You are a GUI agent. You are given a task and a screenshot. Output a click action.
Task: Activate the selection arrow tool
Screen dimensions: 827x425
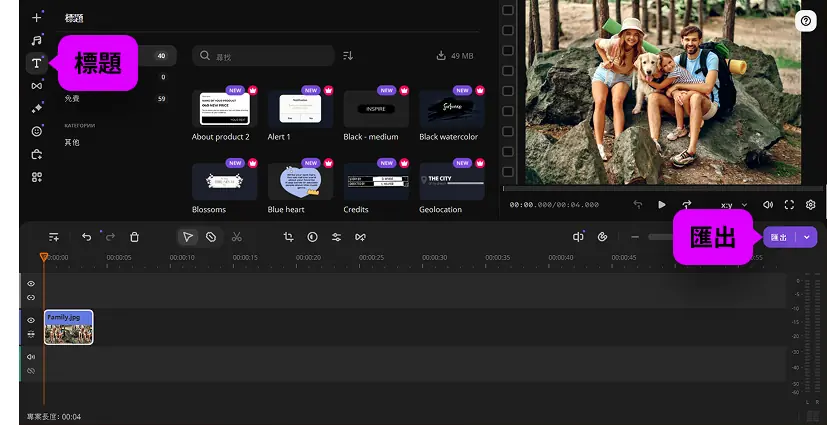[188, 237]
